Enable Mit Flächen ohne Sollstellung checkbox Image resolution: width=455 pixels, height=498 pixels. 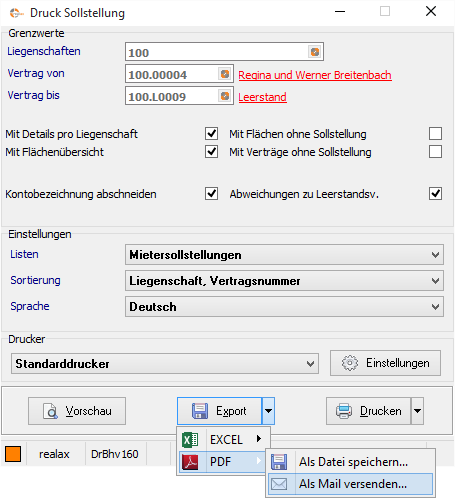point(435,134)
